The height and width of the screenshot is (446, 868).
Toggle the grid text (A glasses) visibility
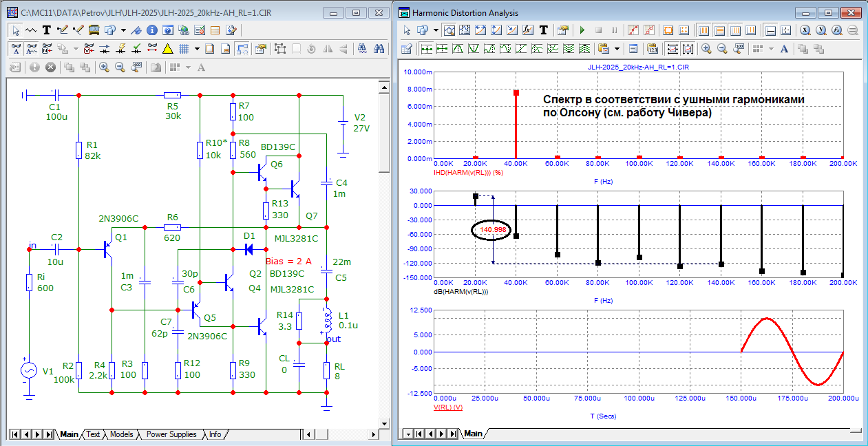point(16,49)
